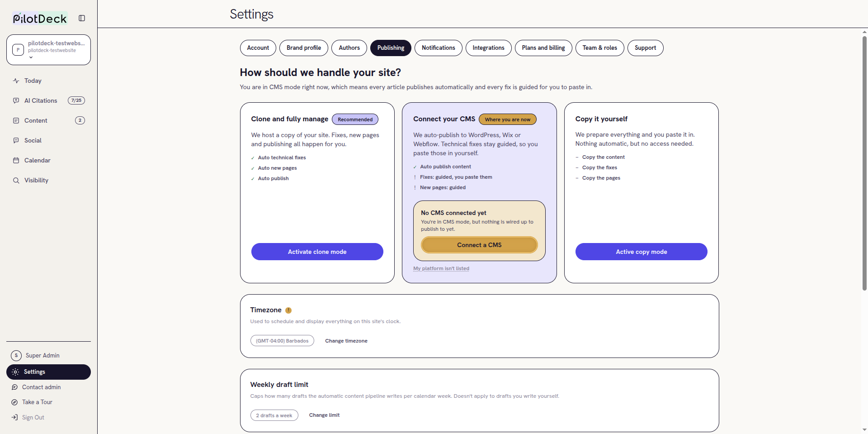Click the Recommended badge

pyautogui.click(x=355, y=119)
